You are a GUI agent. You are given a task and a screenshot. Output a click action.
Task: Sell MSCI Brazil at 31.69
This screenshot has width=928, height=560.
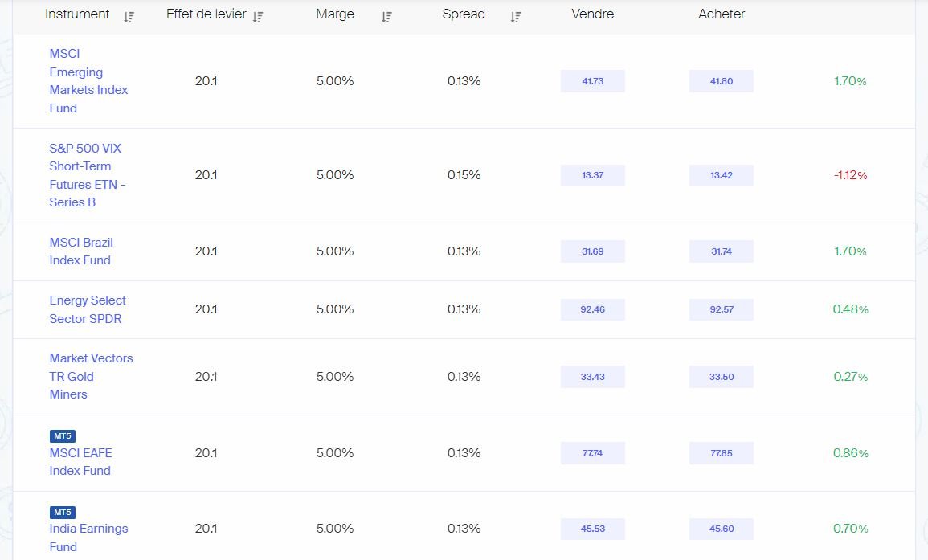pos(592,251)
